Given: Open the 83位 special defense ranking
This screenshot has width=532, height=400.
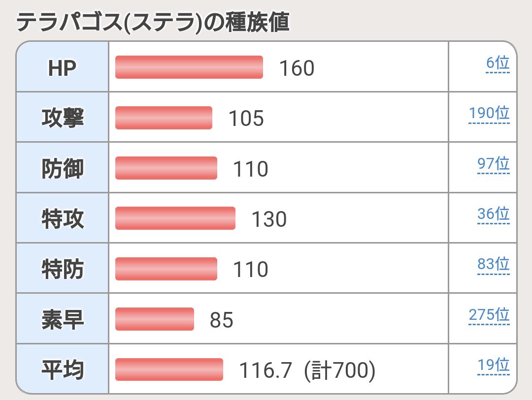Looking at the screenshot, I should coord(493,265).
